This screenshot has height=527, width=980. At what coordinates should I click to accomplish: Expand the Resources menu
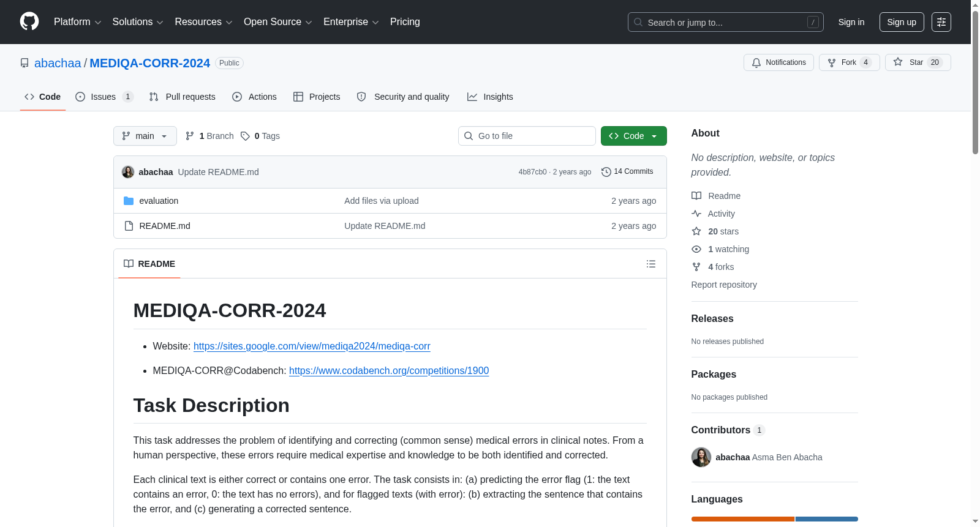[x=203, y=22]
